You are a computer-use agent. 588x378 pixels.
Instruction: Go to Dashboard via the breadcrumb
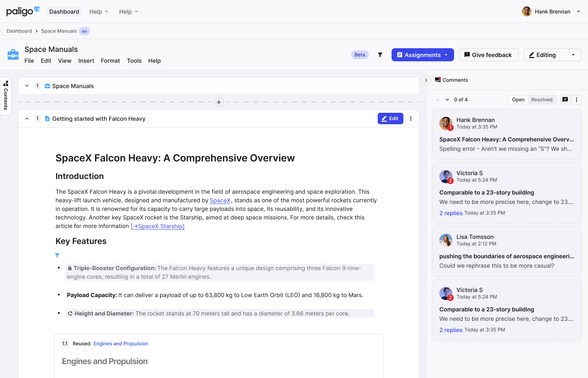pyautogui.click(x=19, y=31)
